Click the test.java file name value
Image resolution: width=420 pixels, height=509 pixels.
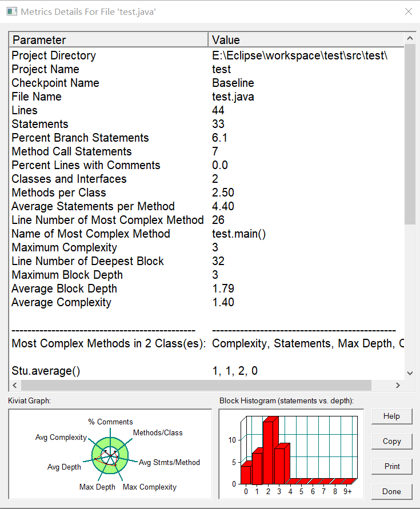pos(233,97)
